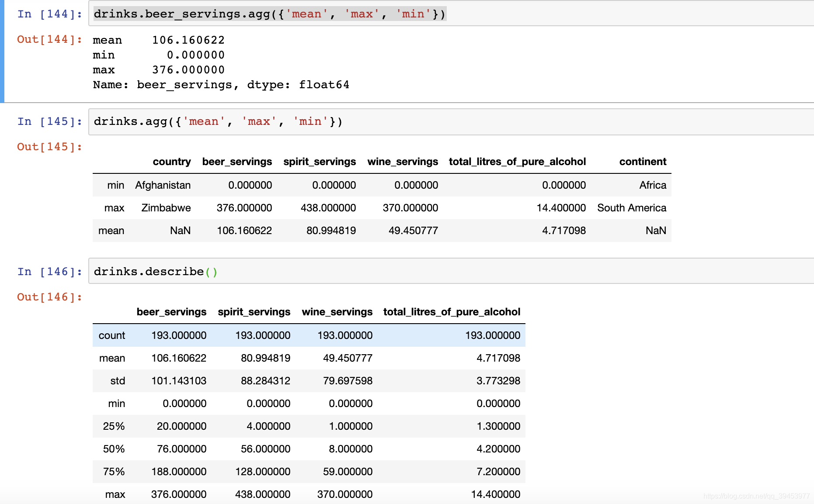Image resolution: width=814 pixels, height=504 pixels.
Task: Click the Zimbabwe cell in the max row
Action: pos(166,208)
